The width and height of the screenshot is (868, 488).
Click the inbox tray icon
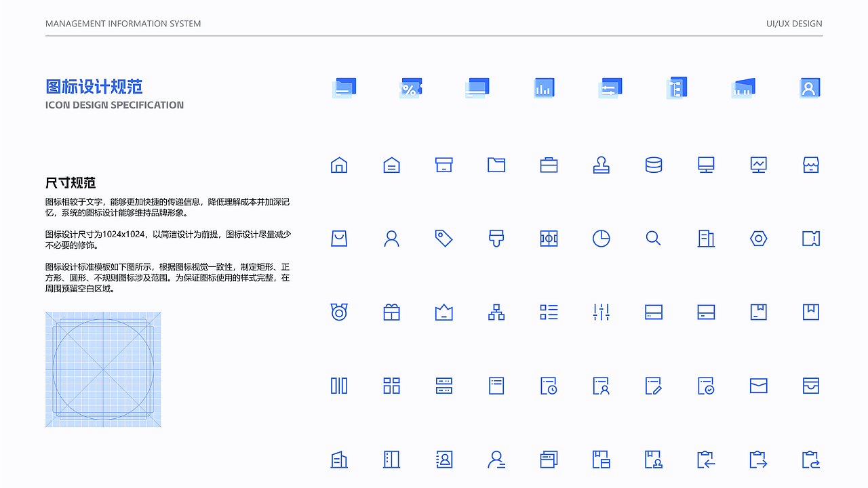point(811,386)
